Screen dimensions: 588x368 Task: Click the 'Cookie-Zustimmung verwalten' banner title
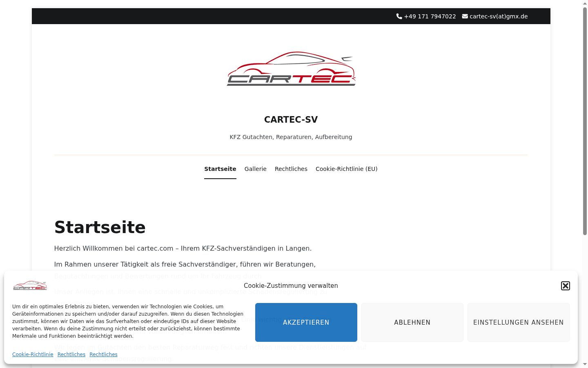pyautogui.click(x=291, y=286)
